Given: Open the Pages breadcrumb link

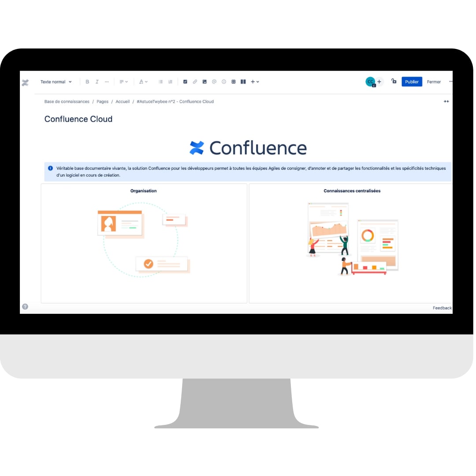Looking at the screenshot, I should [102, 102].
